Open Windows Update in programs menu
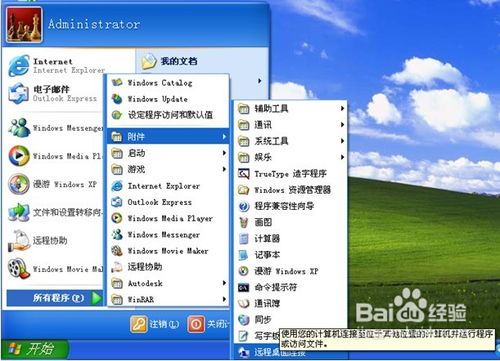This screenshot has width=500, height=361. (x=168, y=99)
